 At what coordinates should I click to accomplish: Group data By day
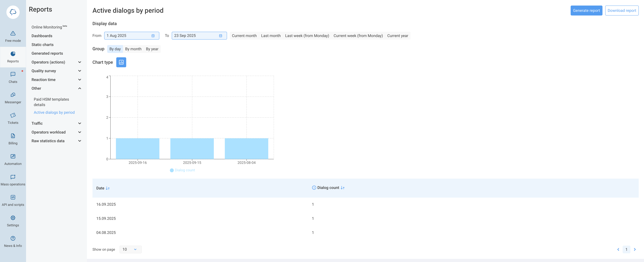point(115,49)
